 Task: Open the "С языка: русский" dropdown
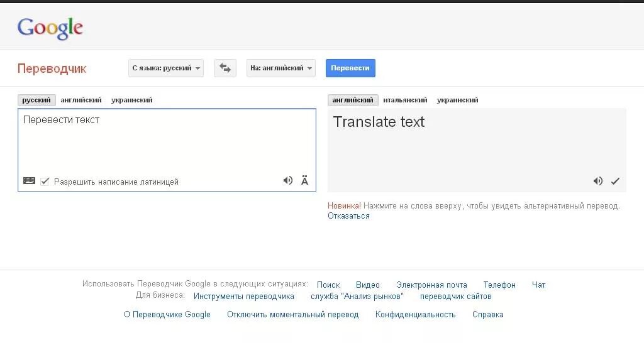coord(166,68)
